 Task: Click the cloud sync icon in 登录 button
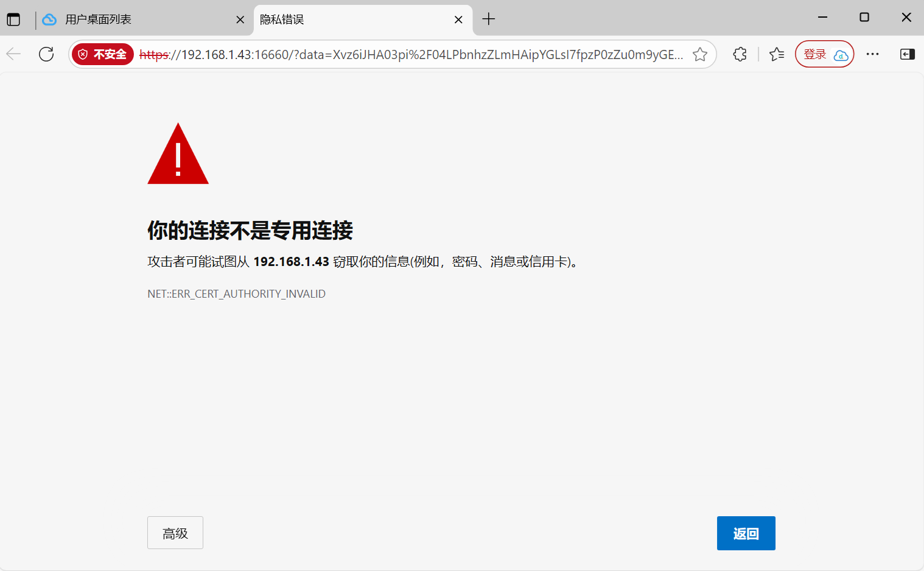[841, 55]
